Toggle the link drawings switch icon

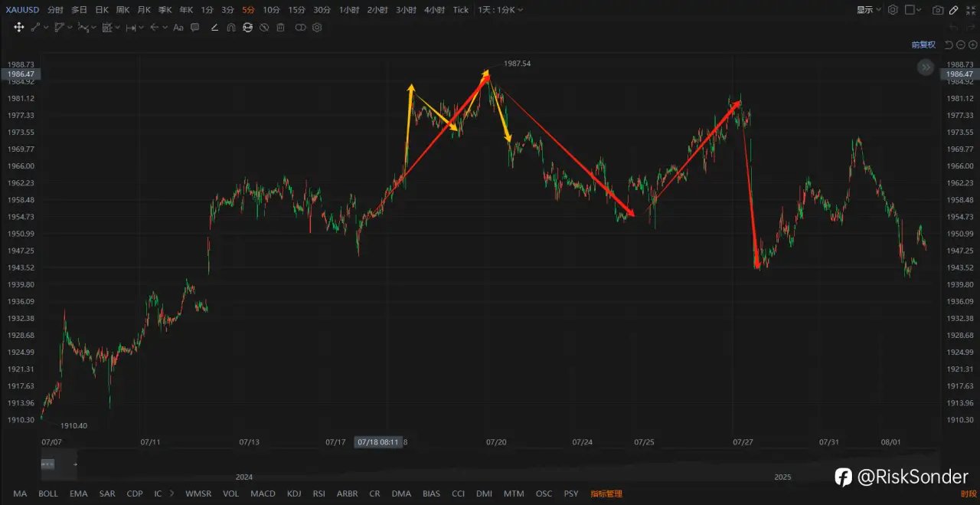300,27
